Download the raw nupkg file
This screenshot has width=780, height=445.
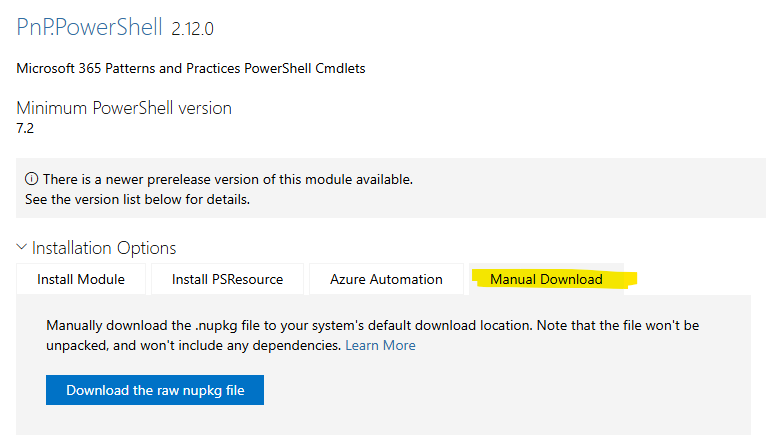pos(155,390)
